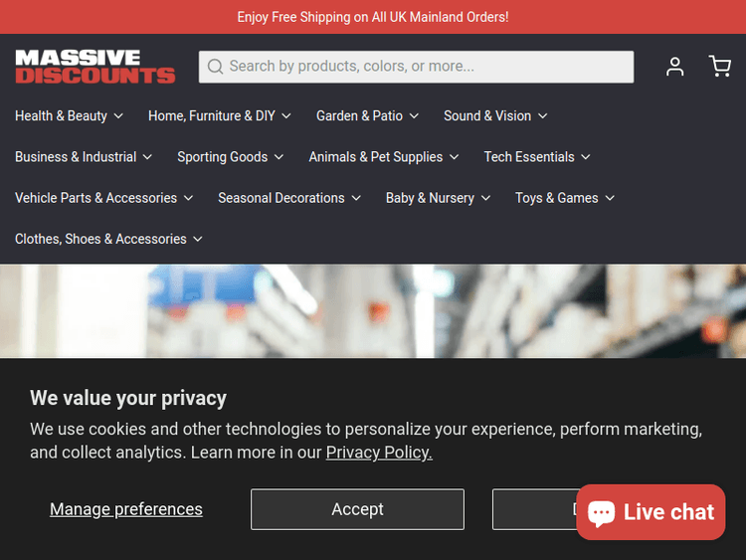The height and width of the screenshot is (560, 746).
Task: Click the blurred warehouse hero image
Action: pos(373,310)
